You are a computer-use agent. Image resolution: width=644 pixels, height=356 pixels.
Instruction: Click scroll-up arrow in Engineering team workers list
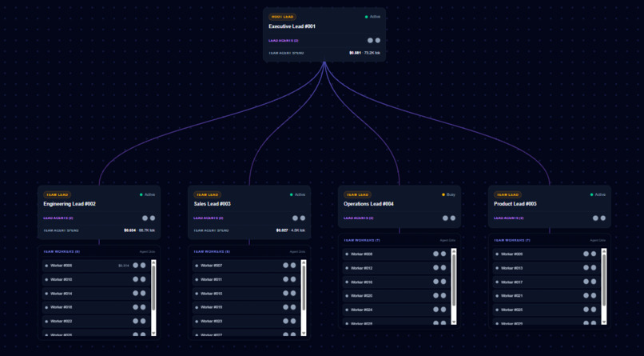click(153, 262)
